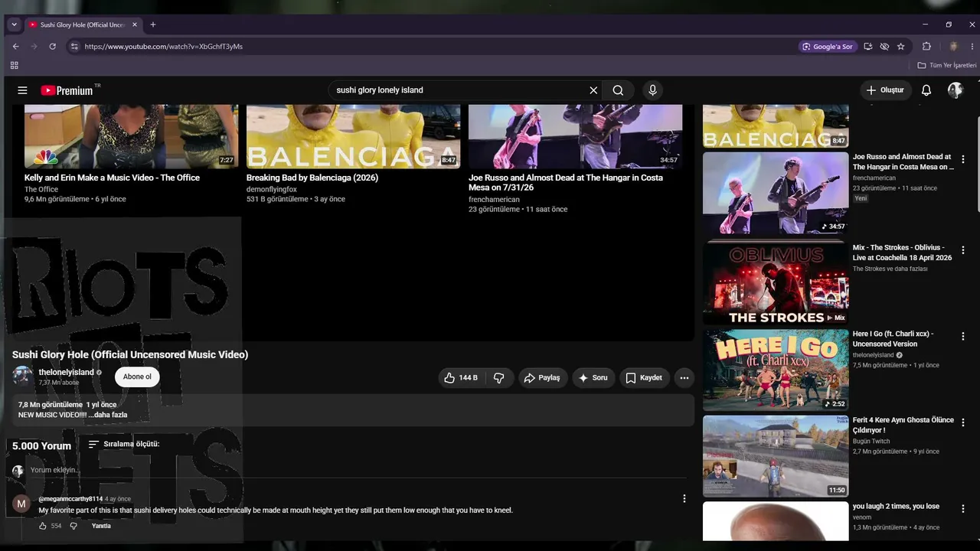Subscribe with the Abone ol button

pyautogui.click(x=137, y=377)
